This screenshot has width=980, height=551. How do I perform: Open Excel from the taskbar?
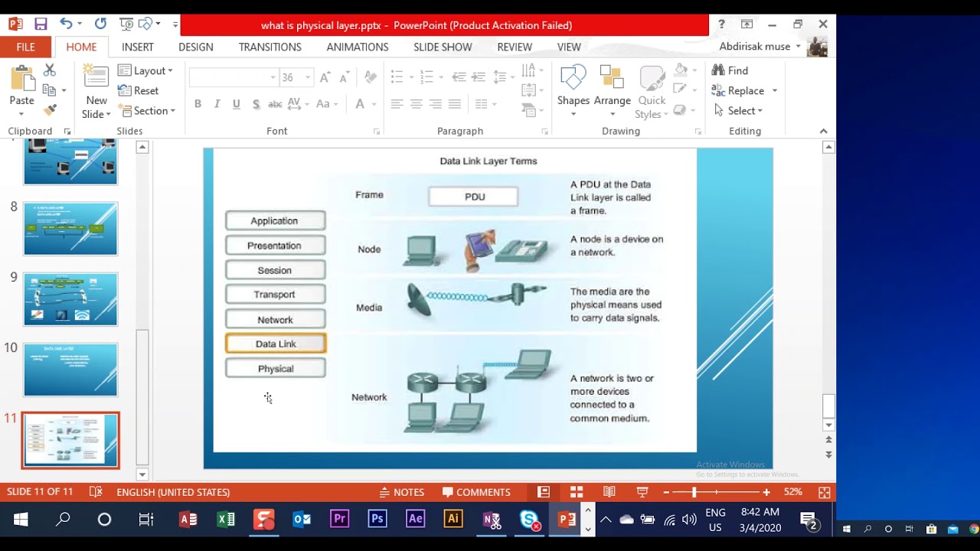tap(226, 520)
